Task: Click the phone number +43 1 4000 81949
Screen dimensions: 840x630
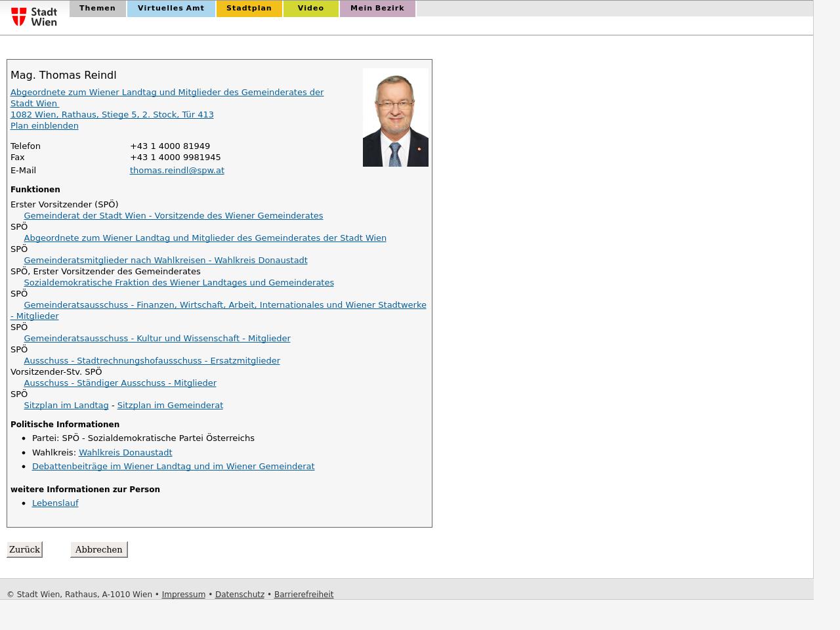Action: point(170,146)
